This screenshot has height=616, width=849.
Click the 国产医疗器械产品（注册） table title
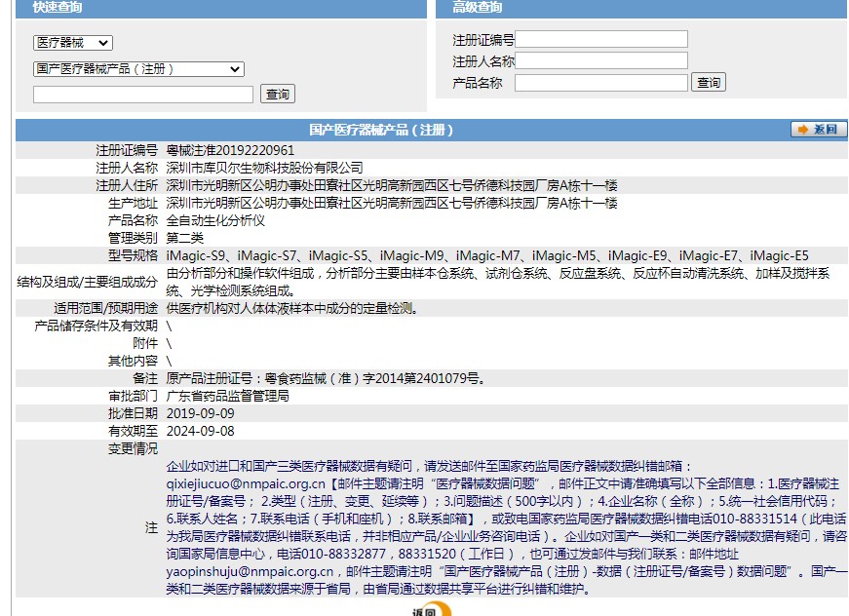[381, 130]
